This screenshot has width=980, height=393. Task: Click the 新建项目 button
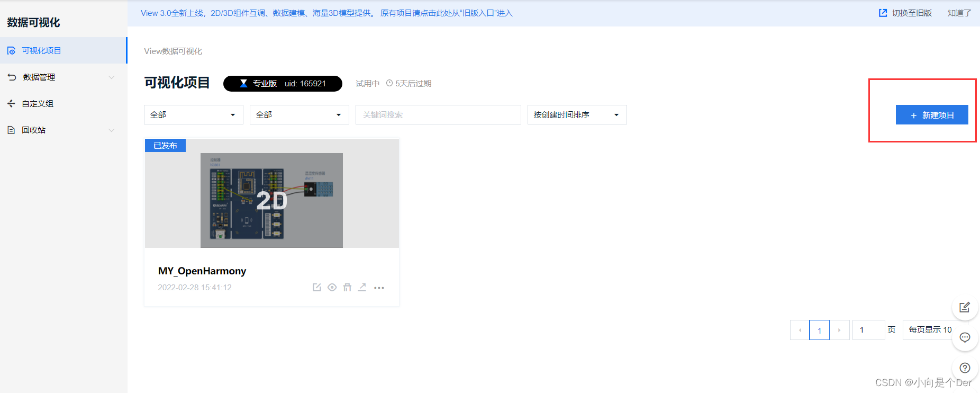[932, 115]
